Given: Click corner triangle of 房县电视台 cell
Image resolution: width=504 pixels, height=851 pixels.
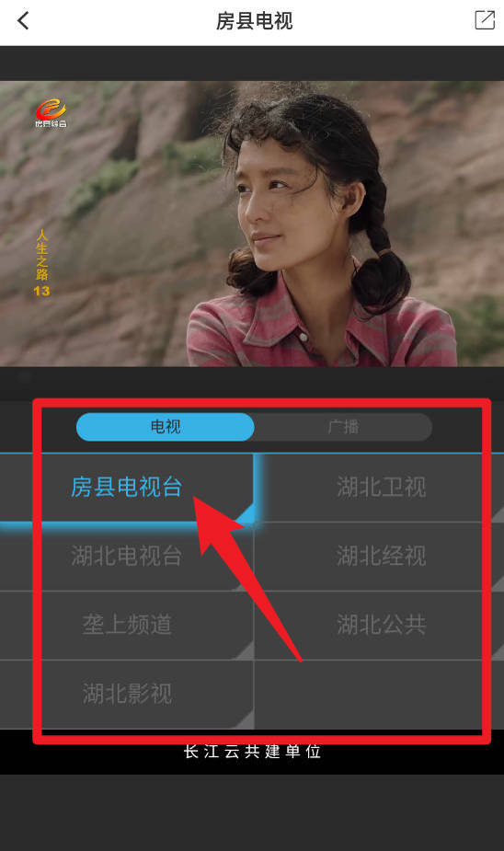Looking at the screenshot, I should point(246,513).
